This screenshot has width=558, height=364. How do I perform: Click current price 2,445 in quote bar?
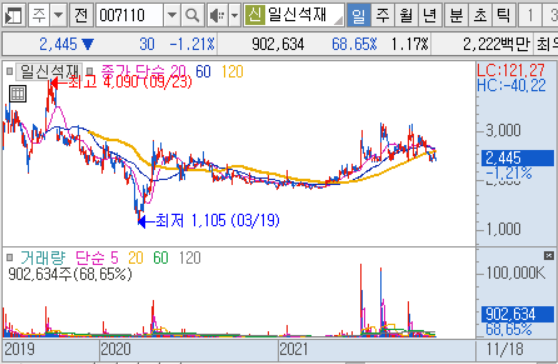coord(58,44)
